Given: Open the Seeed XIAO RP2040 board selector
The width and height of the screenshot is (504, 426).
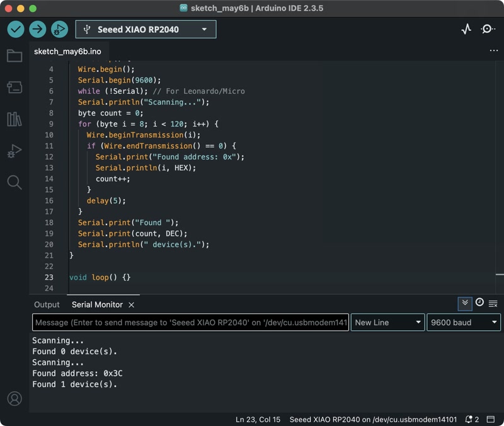Looking at the screenshot, I should 146,29.
